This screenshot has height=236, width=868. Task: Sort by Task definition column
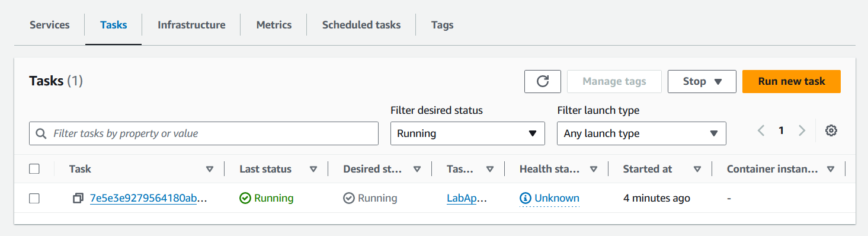(x=490, y=169)
